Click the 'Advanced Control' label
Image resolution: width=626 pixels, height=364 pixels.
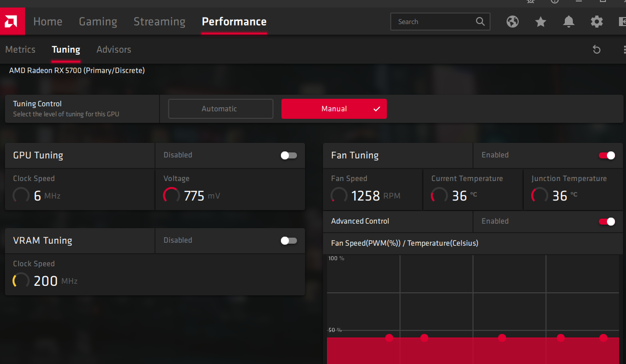tap(360, 221)
